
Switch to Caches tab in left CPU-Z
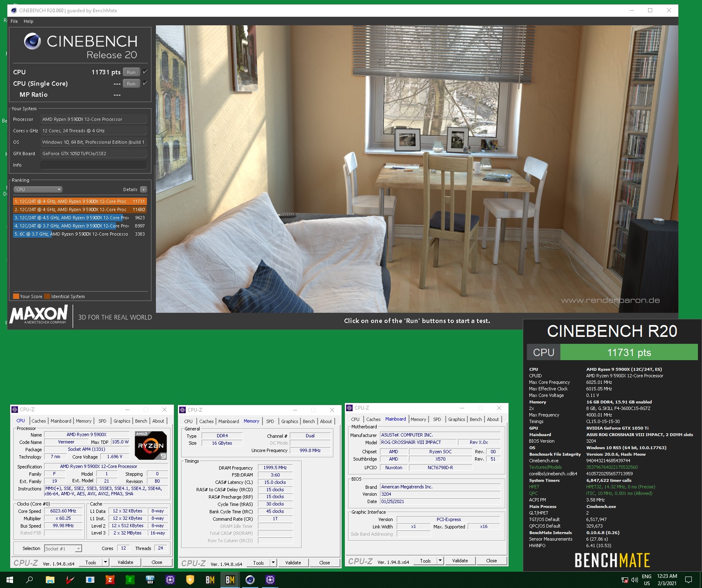tap(39, 421)
